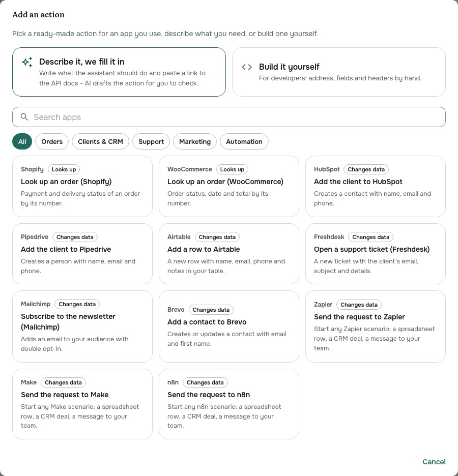Image resolution: width=458 pixels, height=476 pixels.
Task: Click the 'Looks up' badge on Shopify
Action: 64,169
